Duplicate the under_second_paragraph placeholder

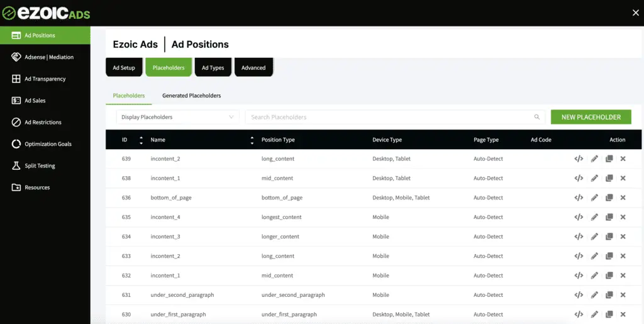coord(609,295)
